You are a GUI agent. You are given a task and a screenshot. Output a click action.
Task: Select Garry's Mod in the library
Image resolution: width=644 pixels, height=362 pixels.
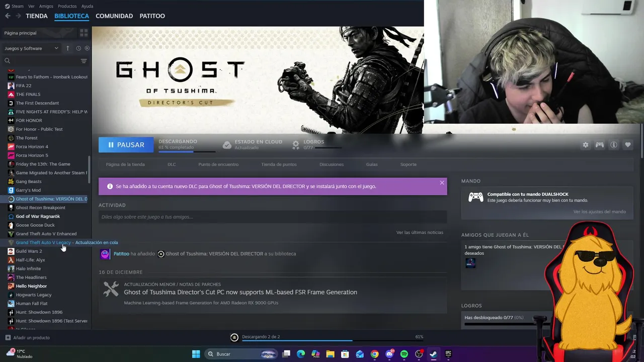(28, 190)
